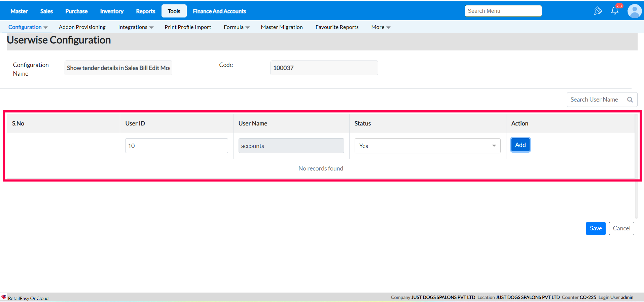
Task: Open the Reports menu
Action: [x=146, y=11]
